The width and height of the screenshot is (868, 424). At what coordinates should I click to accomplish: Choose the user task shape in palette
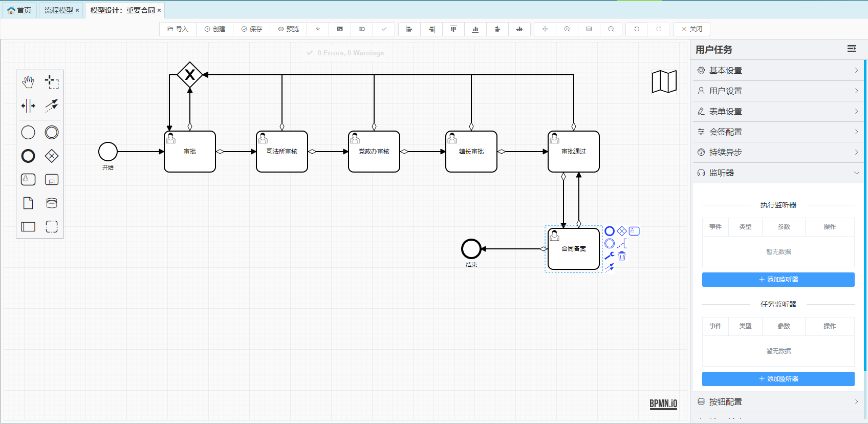28,180
